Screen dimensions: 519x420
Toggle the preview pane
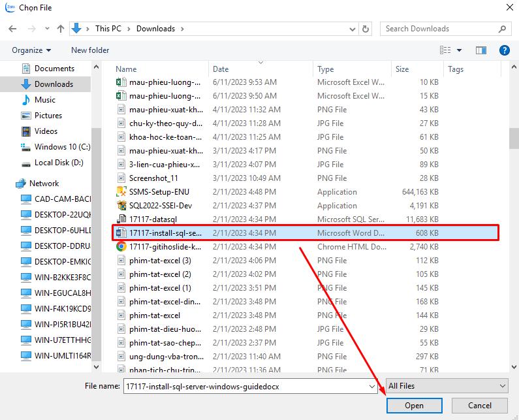tap(481, 50)
